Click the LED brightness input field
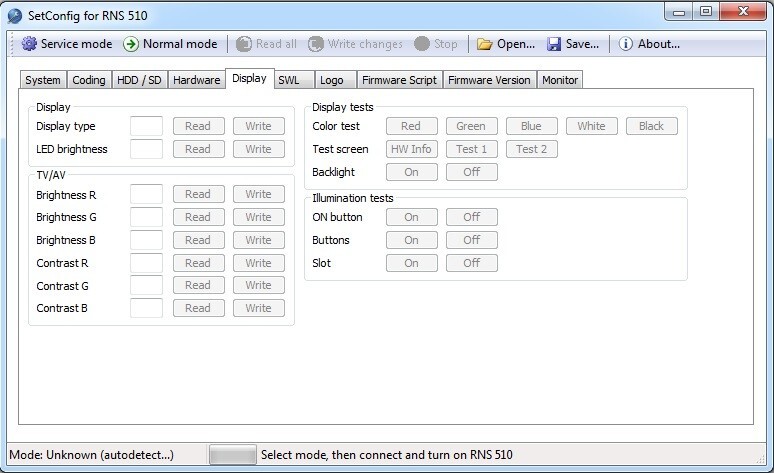The width and height of the screenshot is (774, 473). click(x=147, y=149)
